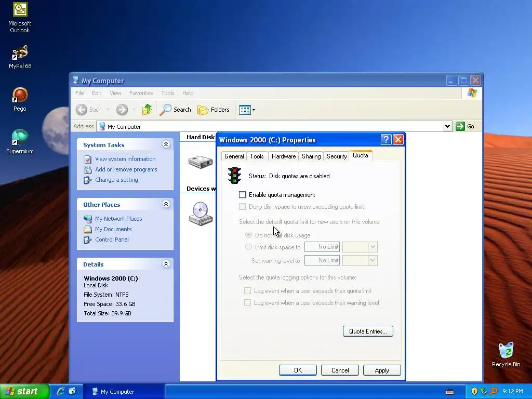Open Control Panel link
The image size is (532, 399).
click(112, 240)
